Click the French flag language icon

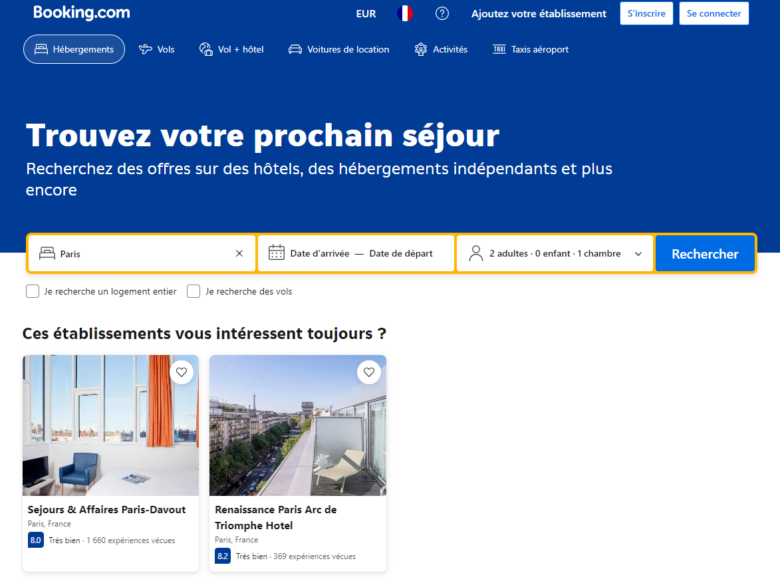tap(405, 13)
